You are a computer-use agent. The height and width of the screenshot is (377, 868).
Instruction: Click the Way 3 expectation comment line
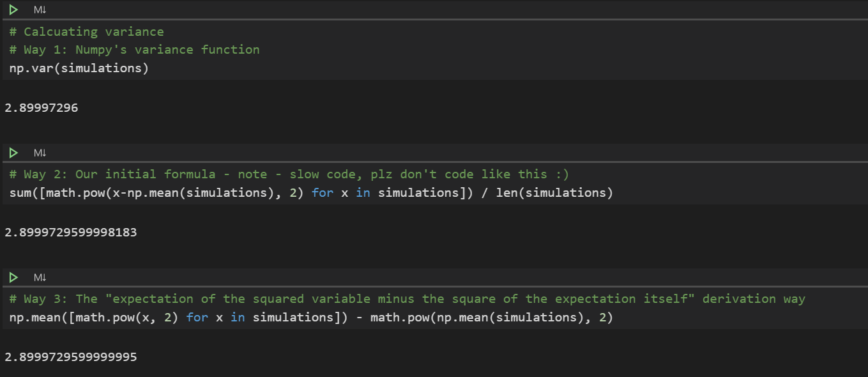[407, 298]
